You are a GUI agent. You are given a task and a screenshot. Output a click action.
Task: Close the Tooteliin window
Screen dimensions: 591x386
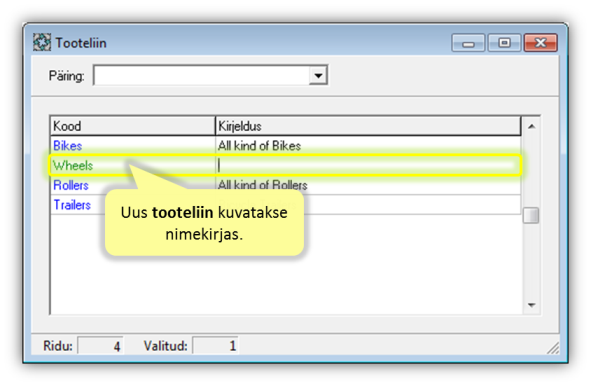click(x=540, y=43)
